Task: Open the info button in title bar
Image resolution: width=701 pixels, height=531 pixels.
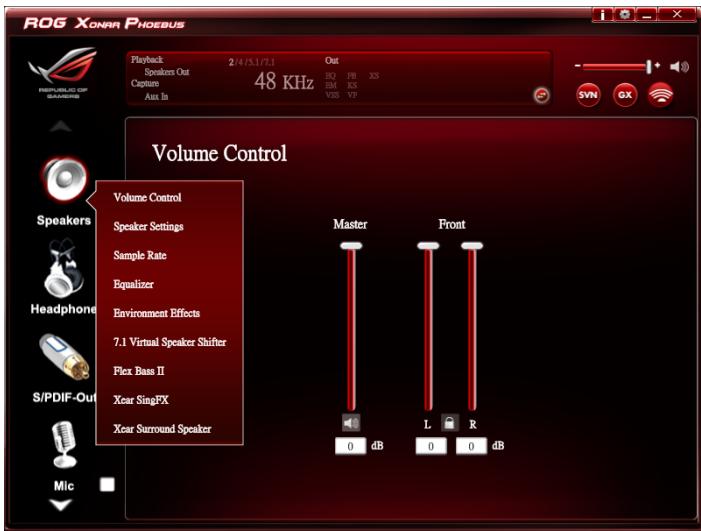Action: coord(602,15)
